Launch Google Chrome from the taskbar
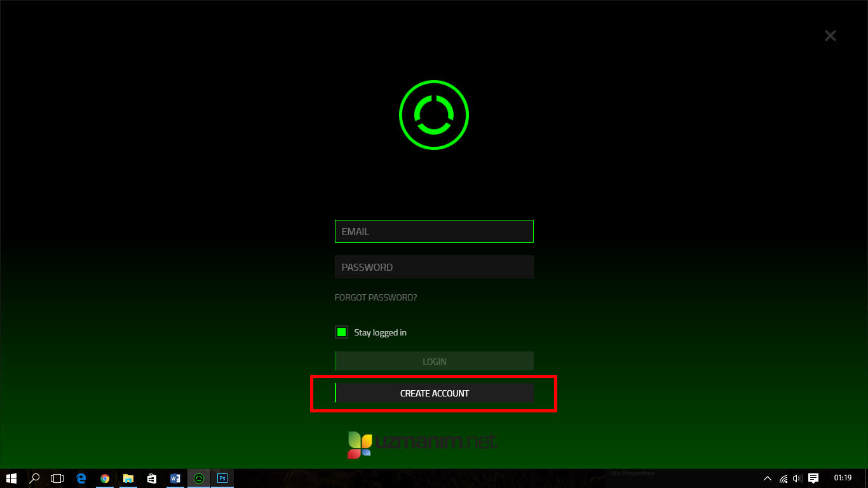 105,478
